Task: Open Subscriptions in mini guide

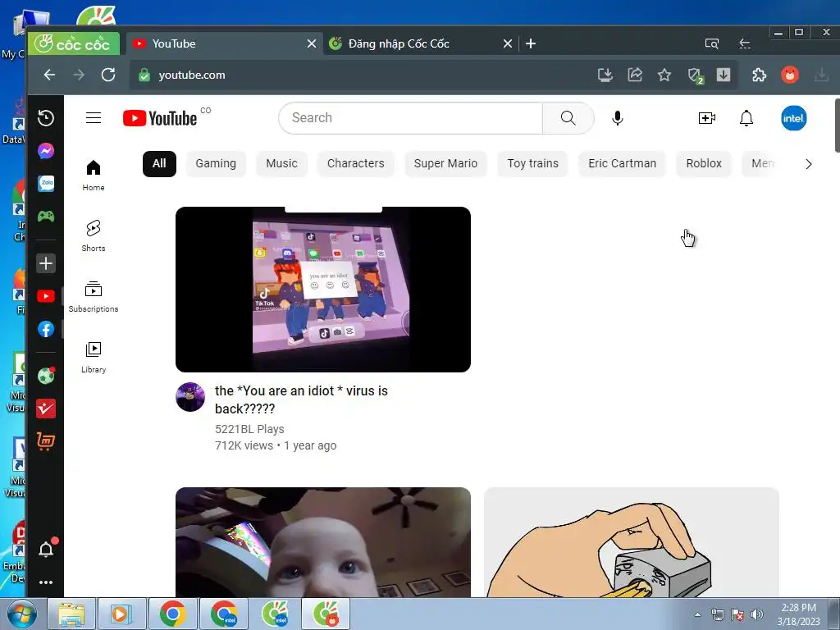Action: click(x=94, y=297)
